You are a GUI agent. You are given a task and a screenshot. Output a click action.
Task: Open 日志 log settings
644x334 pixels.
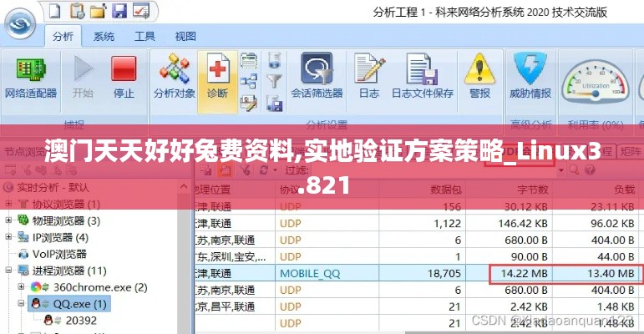click(369, 77)
